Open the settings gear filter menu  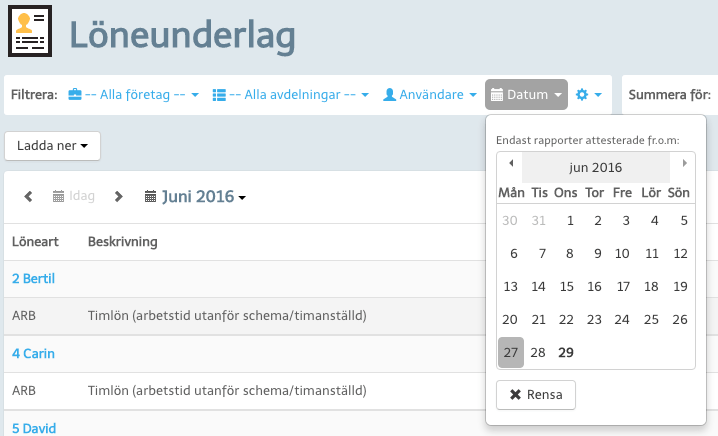(x=588, y=95)
